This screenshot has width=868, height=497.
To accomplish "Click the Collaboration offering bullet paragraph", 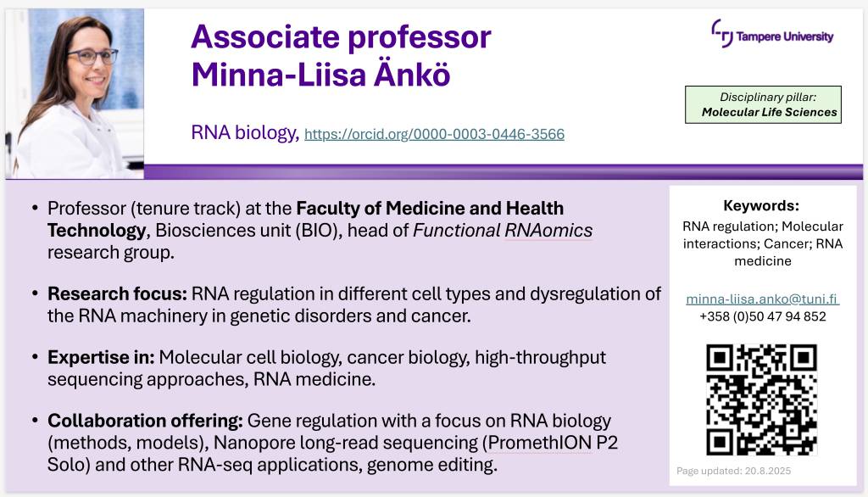I will 332,442.
